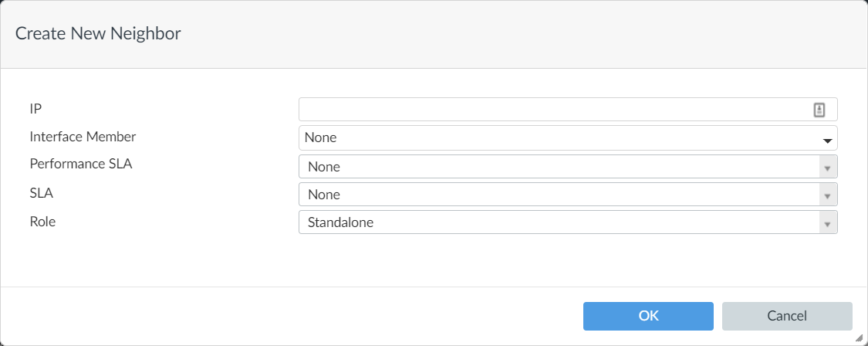Confirm the new neighbor with OK
This screenshot has width=868, height=346.
(x=648, y=316)
